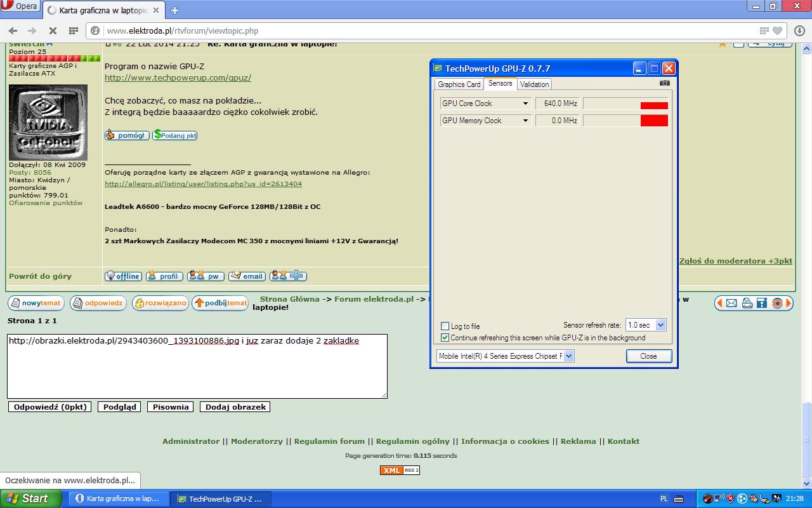Take a screenshot with GPU-Z camera icon

point(664,83)
